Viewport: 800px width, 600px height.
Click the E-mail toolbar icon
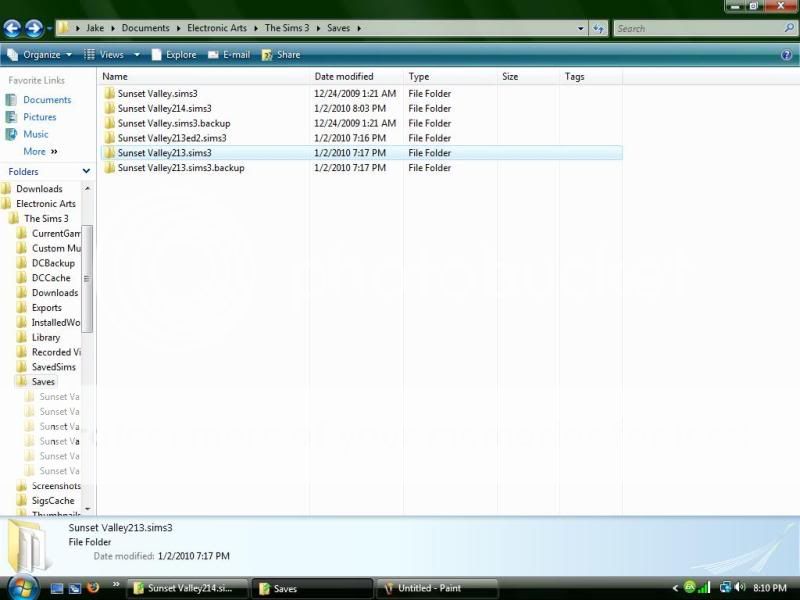tap(228, 54)
